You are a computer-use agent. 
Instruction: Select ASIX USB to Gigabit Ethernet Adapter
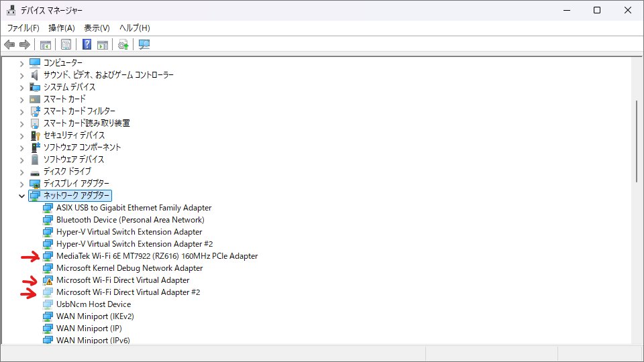(x=134, y=208)
